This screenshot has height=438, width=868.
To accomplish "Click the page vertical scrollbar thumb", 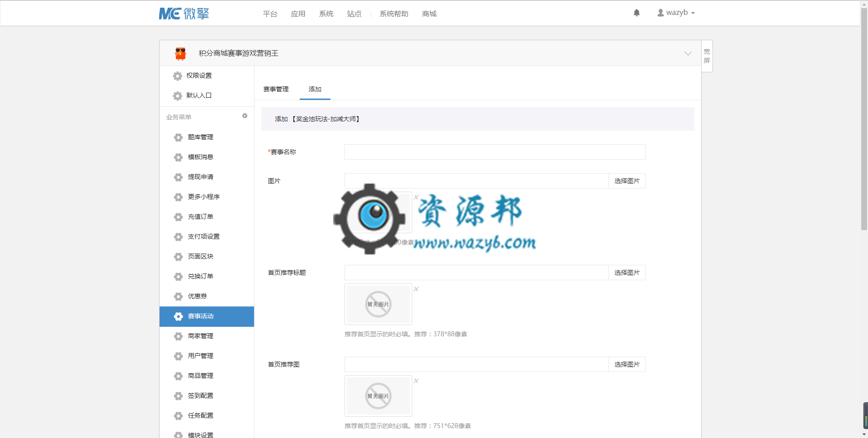I will tap(864, 120).
